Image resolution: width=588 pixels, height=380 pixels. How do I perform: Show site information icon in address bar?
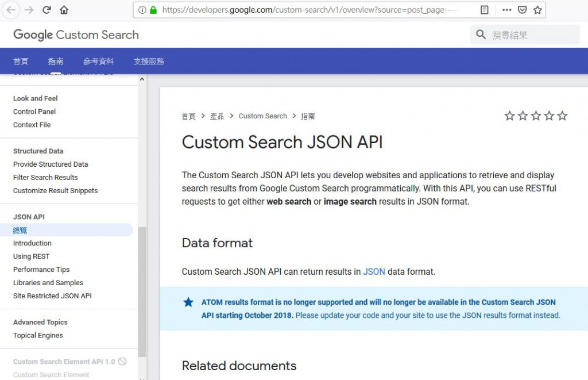[142, 10]
